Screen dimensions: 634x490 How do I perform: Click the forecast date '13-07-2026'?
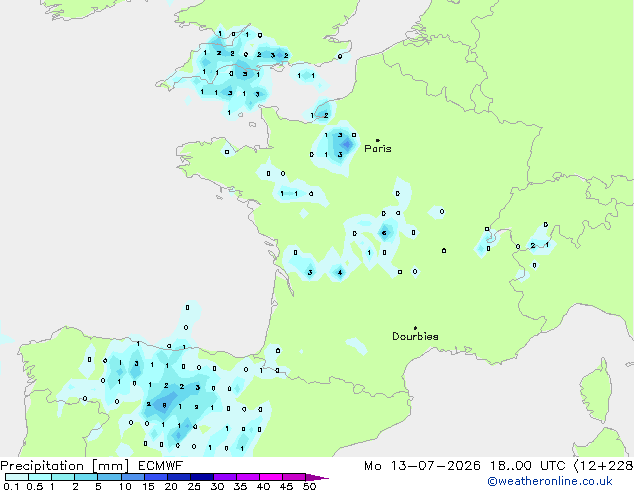pyautogui.click(x=436, y=466)
